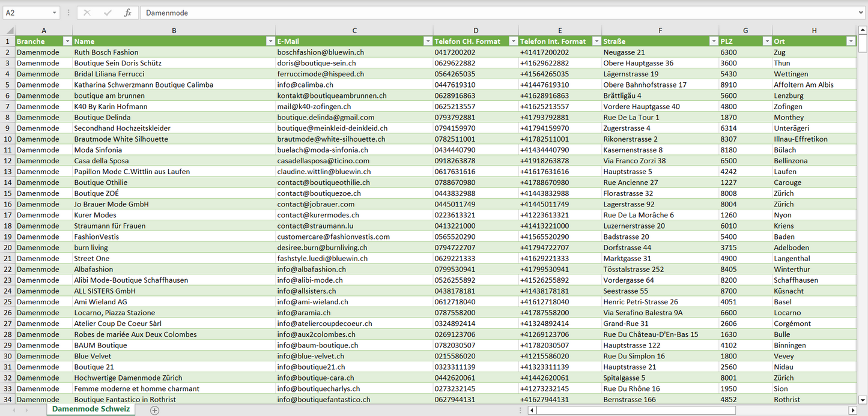Click into the formula bar input field
This screenshot has height=416, width=868.
coord(481,13)
